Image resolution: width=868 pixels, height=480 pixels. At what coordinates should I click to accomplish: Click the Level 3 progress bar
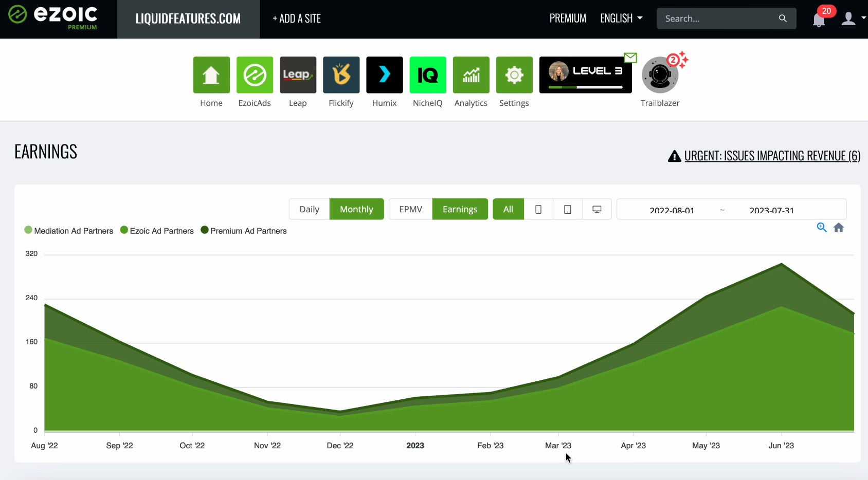click(586, 87)
